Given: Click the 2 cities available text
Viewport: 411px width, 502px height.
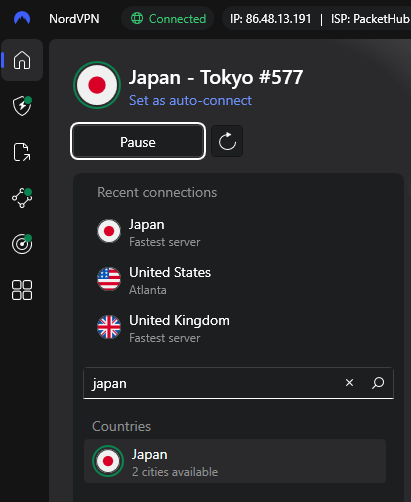Looking at the screenshot, I should click(x=175, y=472).
